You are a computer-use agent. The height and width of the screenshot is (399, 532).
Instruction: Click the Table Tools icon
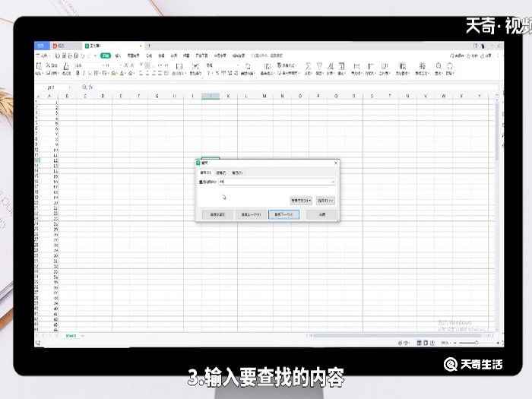422,66
